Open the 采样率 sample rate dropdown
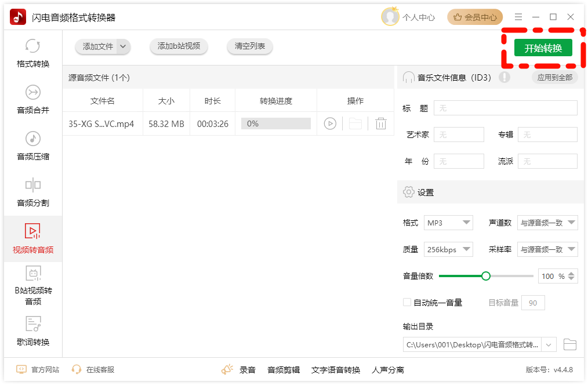This screenshot has width=588, height=385. pyautogui.click(x=547, y=249)
